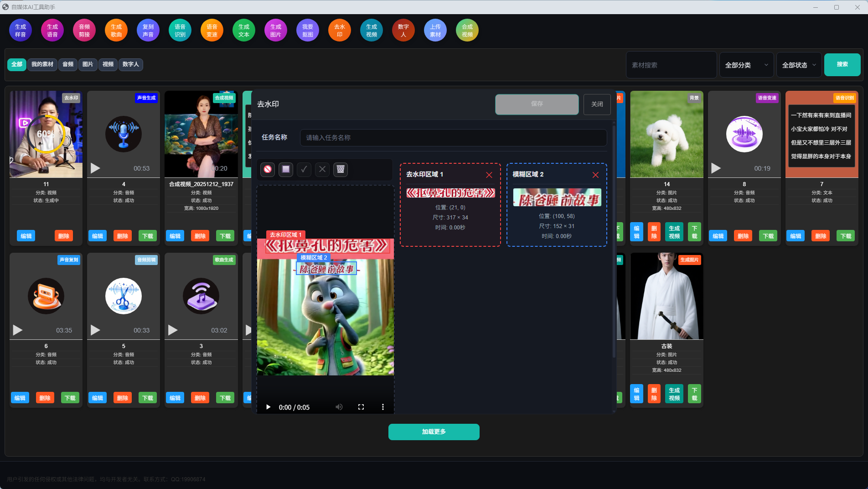Viewport: 868px width, 489px height.
Task: Launch the 生成文本 tool
Action: click(x=244, y=31)
